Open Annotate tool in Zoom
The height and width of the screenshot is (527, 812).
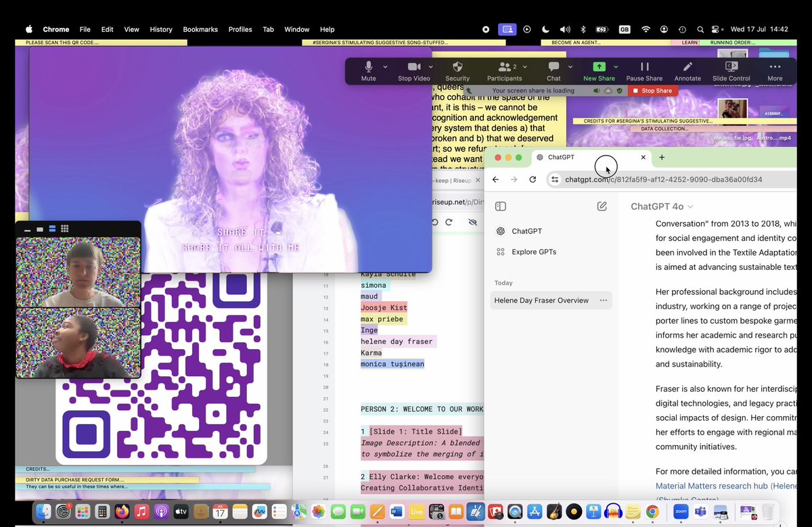tap(687, 71)
